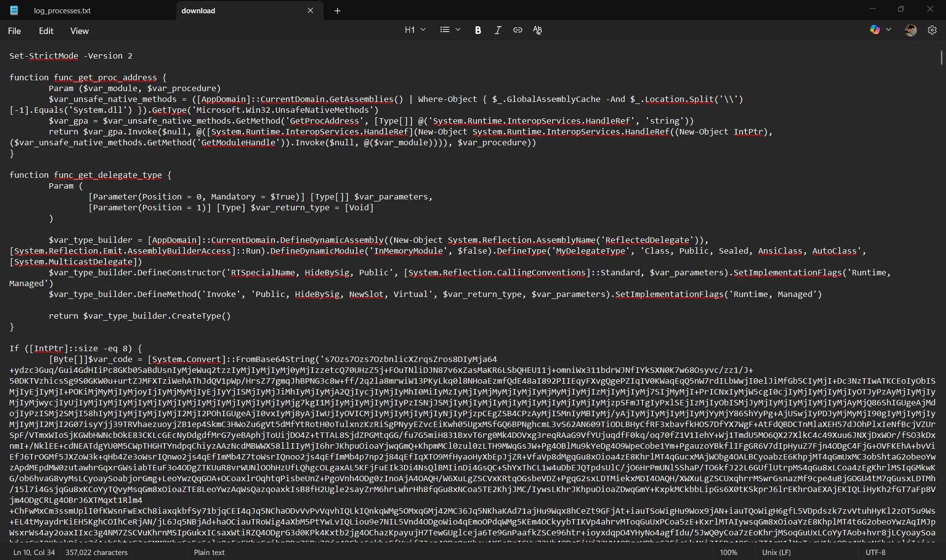Open a new tab with the plus button
The height and width of the screenshot is (560, 946).
pyautogui.click(x=338, y=10)
